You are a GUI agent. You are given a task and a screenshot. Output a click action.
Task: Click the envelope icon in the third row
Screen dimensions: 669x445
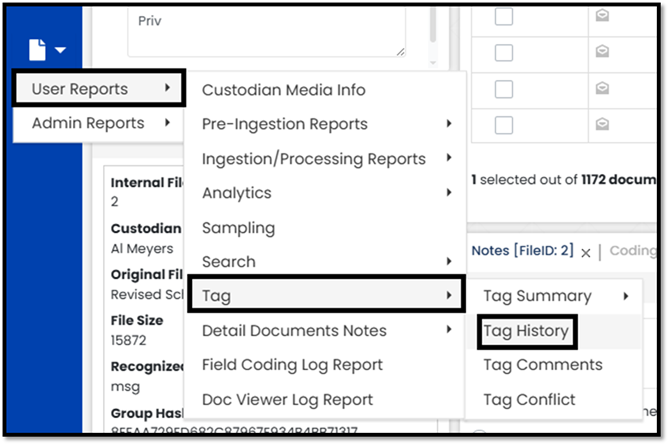(x=604, y=88)
